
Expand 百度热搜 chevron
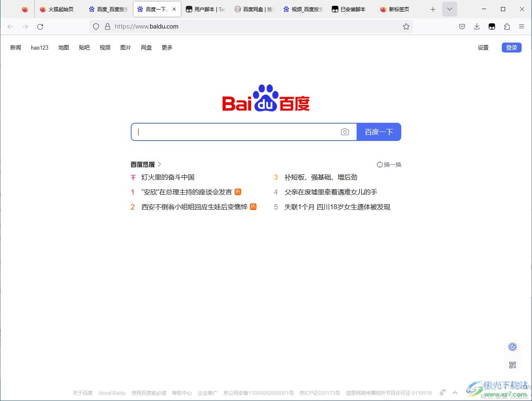coord(160,165)
